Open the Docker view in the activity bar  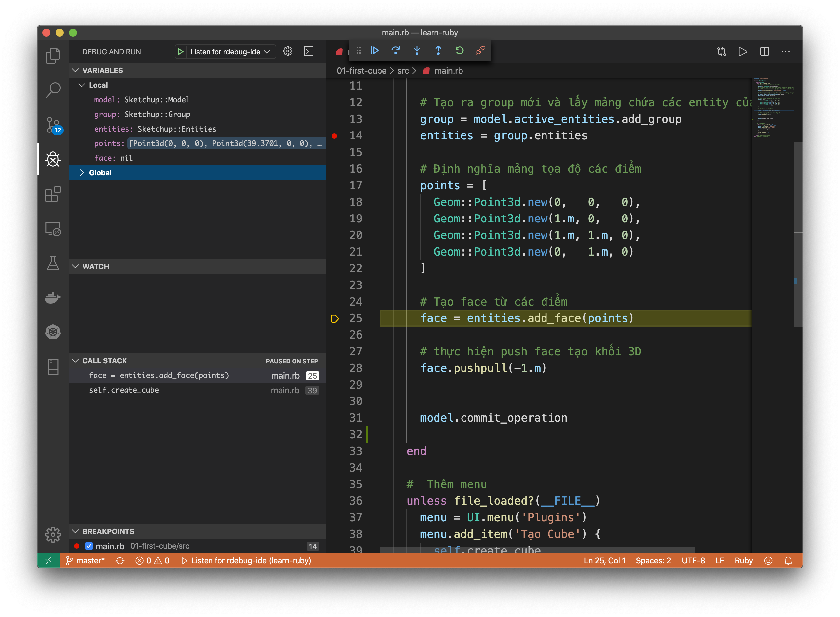pyautogui.click(x=53, y=298)
